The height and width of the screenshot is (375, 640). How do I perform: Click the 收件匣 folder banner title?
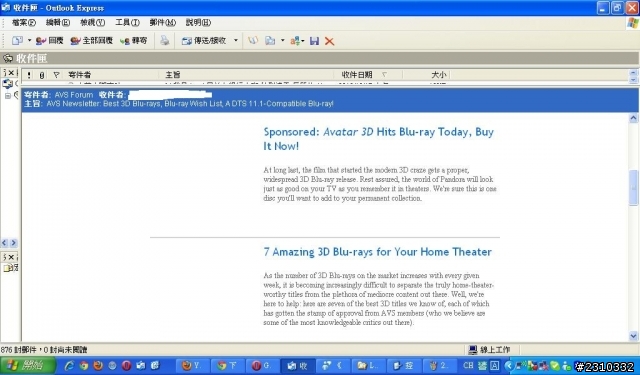point(31,58)
